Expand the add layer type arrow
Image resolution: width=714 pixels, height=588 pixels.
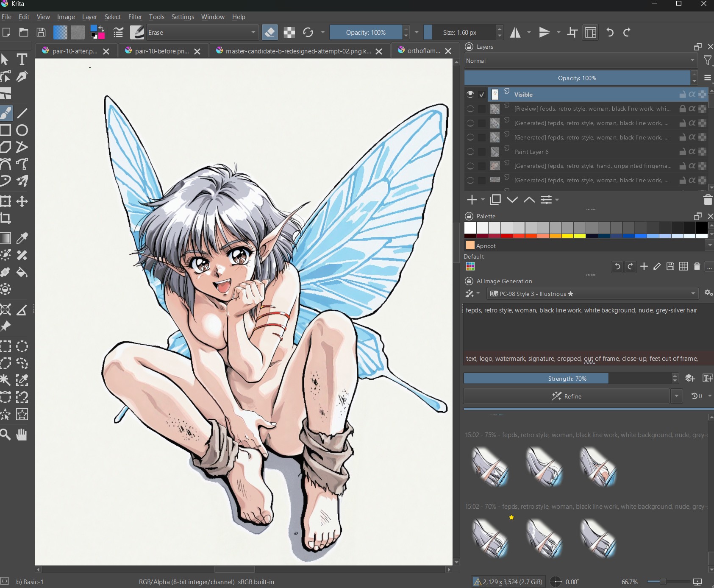(483, 200)
